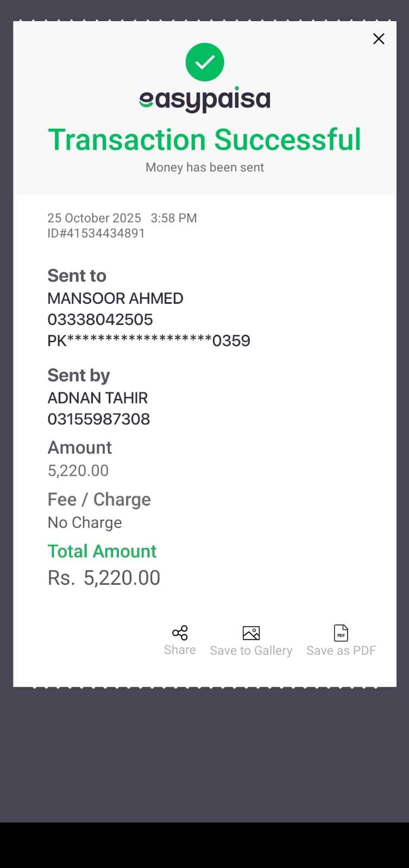Tap the "Transaction Successful" heading
Screen dimensions: 409x868
205,139
